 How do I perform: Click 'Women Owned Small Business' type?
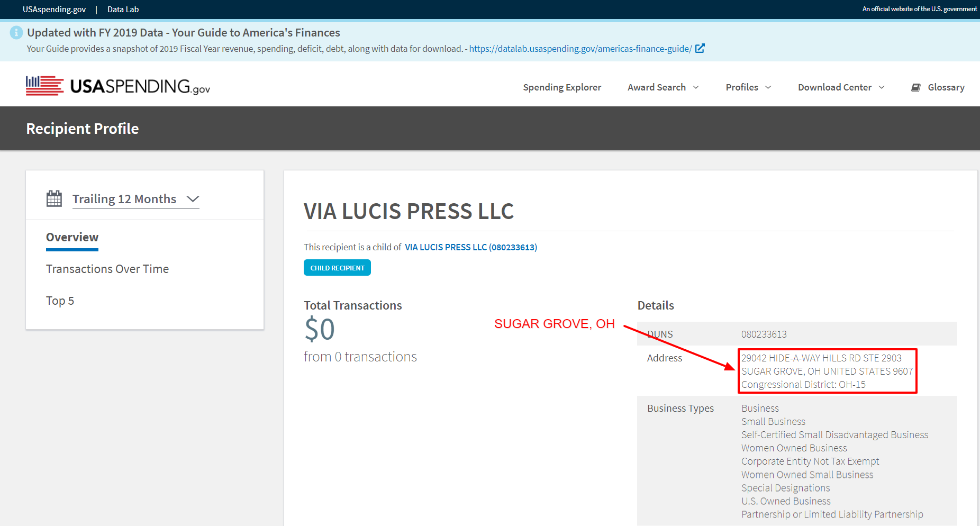pos(807,475)
